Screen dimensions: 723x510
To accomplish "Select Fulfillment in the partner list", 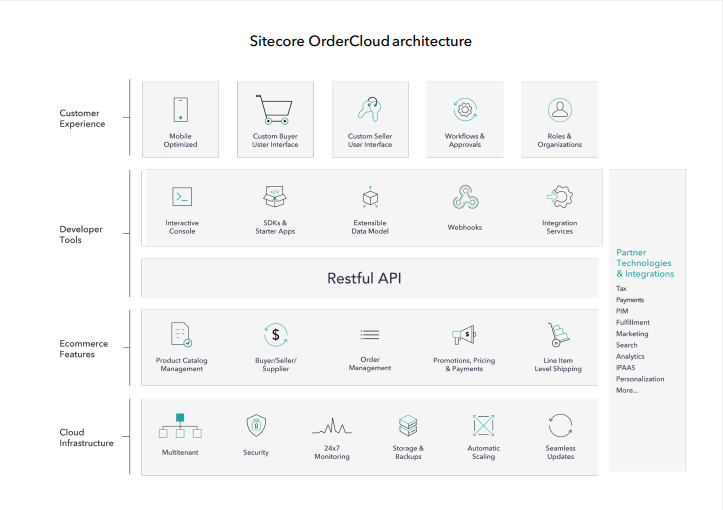I will 633,322.
